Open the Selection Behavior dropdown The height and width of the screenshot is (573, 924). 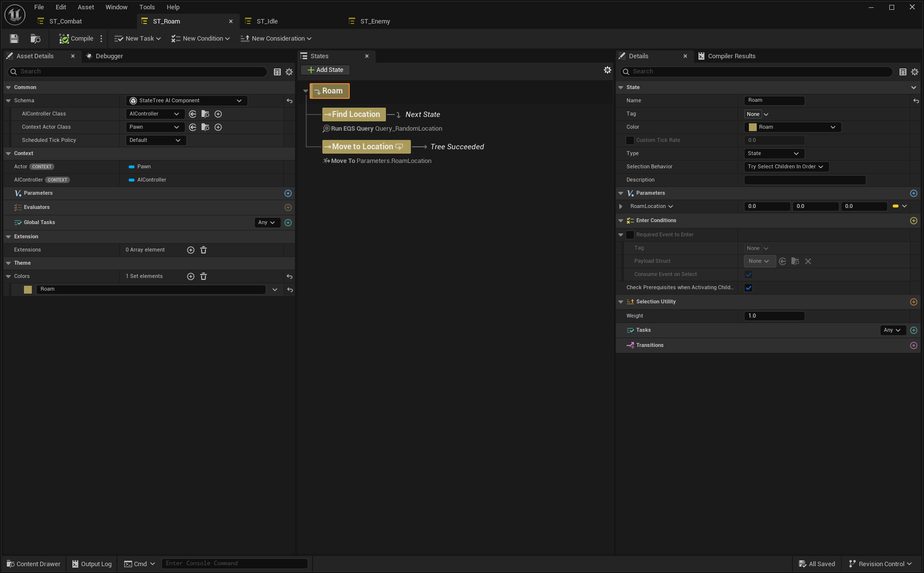click(x=786, y=166)
